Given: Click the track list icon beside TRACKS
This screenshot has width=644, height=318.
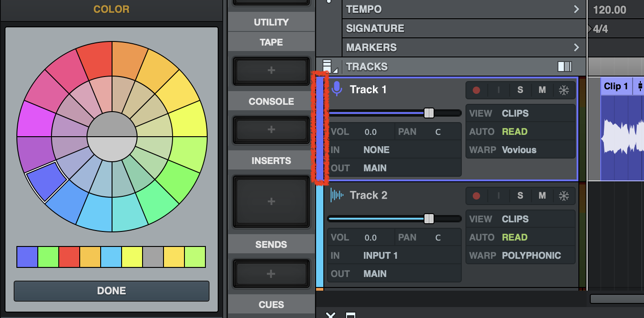Looking at the screenshot, I should [327, 67].
